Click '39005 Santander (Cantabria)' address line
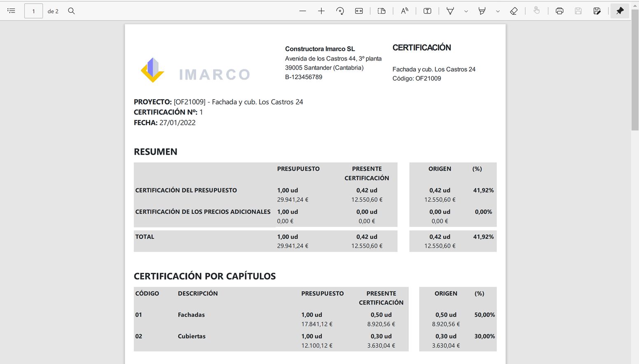Image resolution: width=639 pixels, height=364 pixels. point(324,68)
